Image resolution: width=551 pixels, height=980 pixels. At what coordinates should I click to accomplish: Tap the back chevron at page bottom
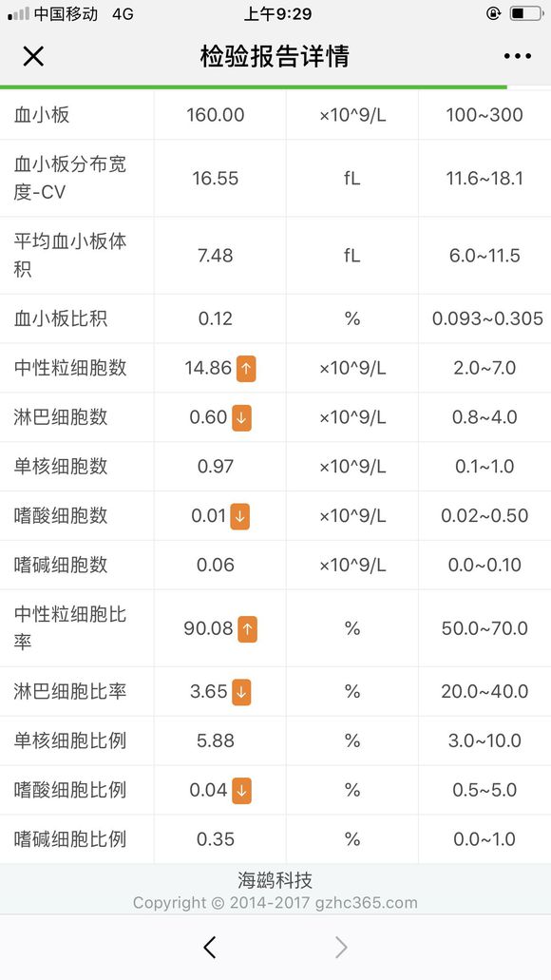(210, 947)
